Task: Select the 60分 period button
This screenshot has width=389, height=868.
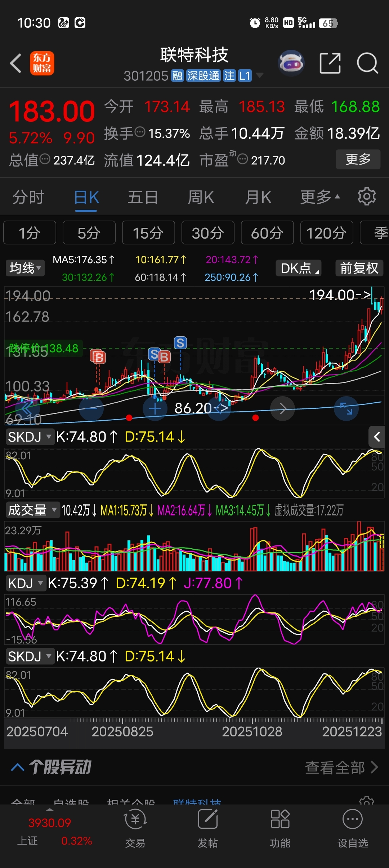Action: point(267,232)
